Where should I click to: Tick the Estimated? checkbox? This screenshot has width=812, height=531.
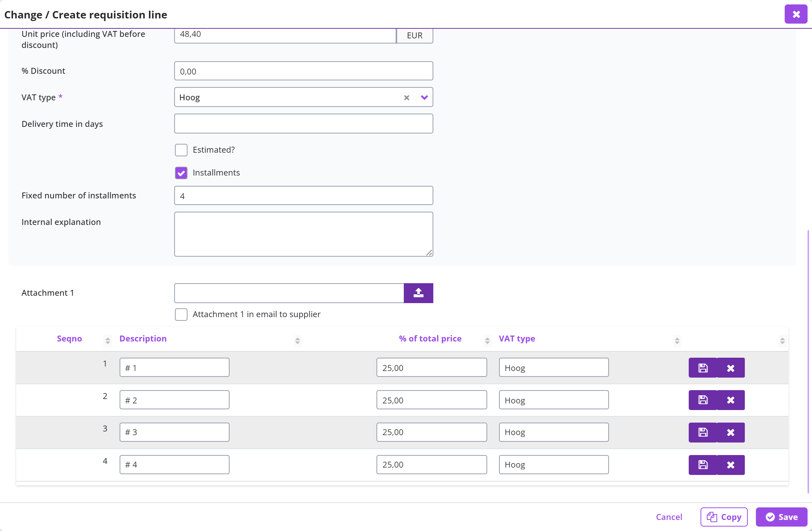coord(181,150)
